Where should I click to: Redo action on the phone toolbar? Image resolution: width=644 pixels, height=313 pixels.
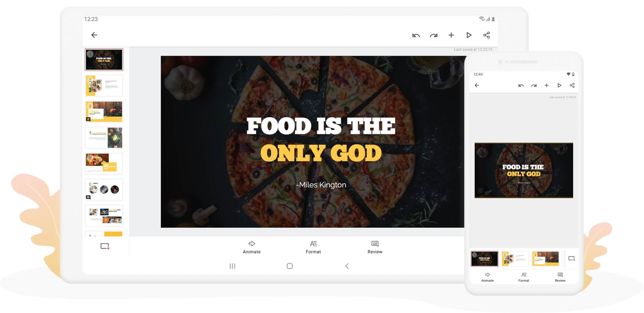534,85
